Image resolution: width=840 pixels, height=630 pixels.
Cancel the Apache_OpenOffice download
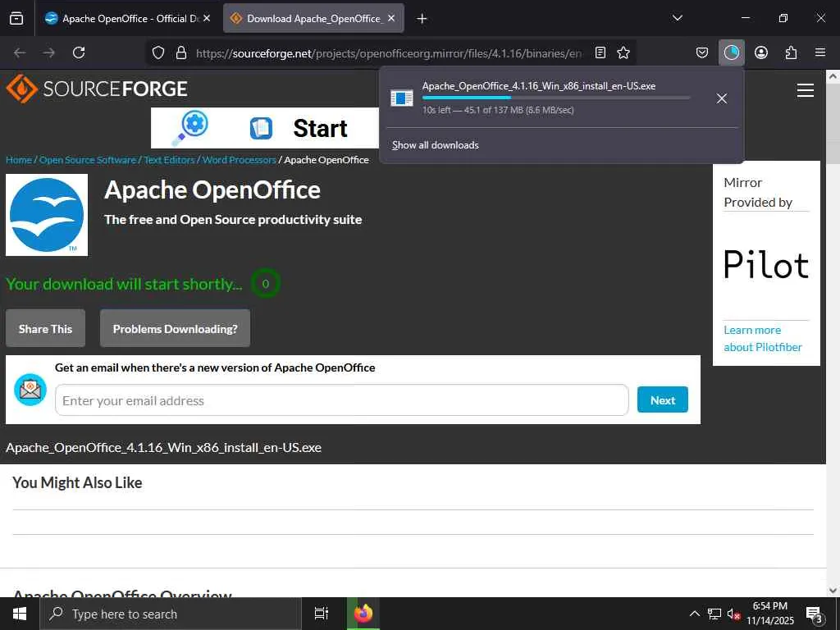pos(722,98)
